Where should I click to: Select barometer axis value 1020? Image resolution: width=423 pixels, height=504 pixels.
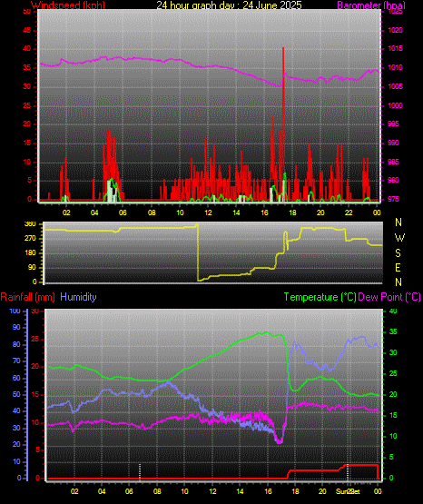[395, 30]
